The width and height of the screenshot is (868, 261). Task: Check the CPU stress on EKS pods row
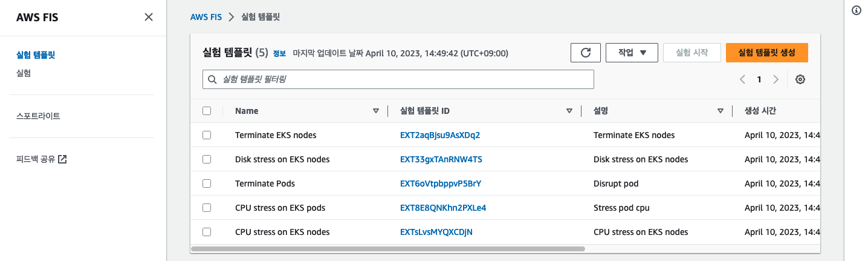coord(207,208)
